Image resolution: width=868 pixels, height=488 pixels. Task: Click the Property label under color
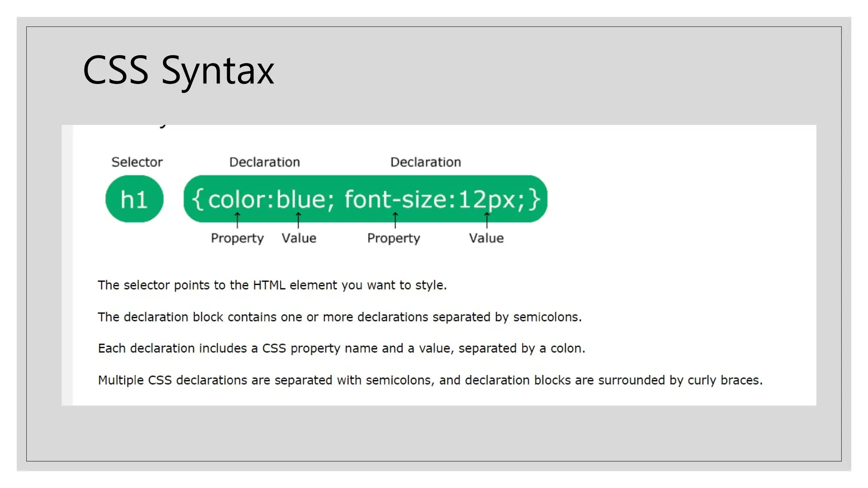[237, 238]
